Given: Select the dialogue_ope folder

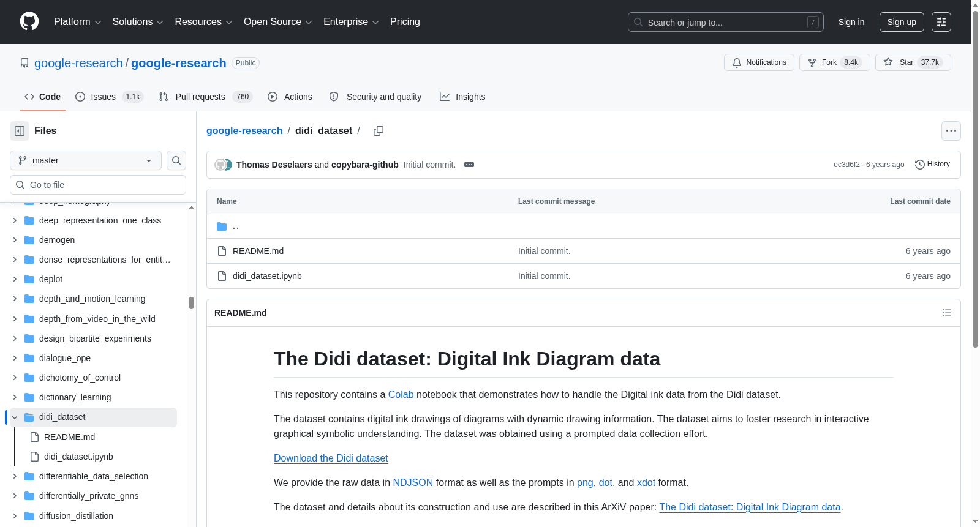Looking at the screenshot, I should (64, 358).
